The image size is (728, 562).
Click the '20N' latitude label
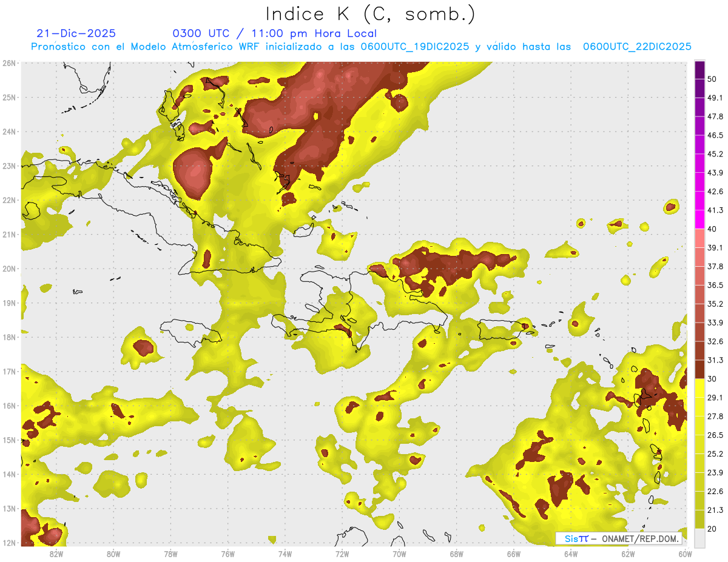click(9, 269)
